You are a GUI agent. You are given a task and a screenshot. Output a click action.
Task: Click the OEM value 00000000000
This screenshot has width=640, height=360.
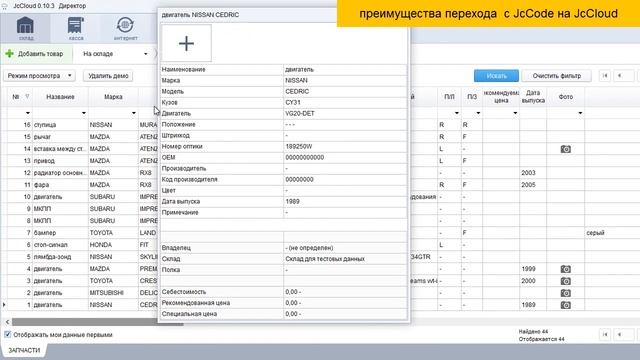304,158
